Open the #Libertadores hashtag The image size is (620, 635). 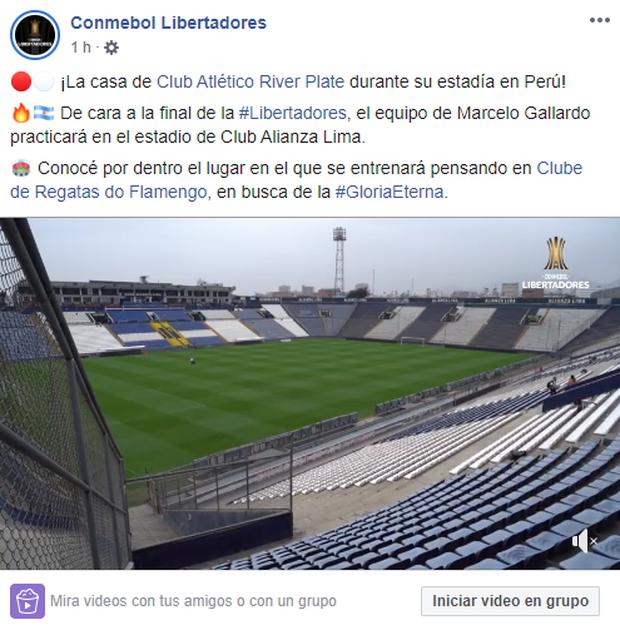(x=293, y=113)
